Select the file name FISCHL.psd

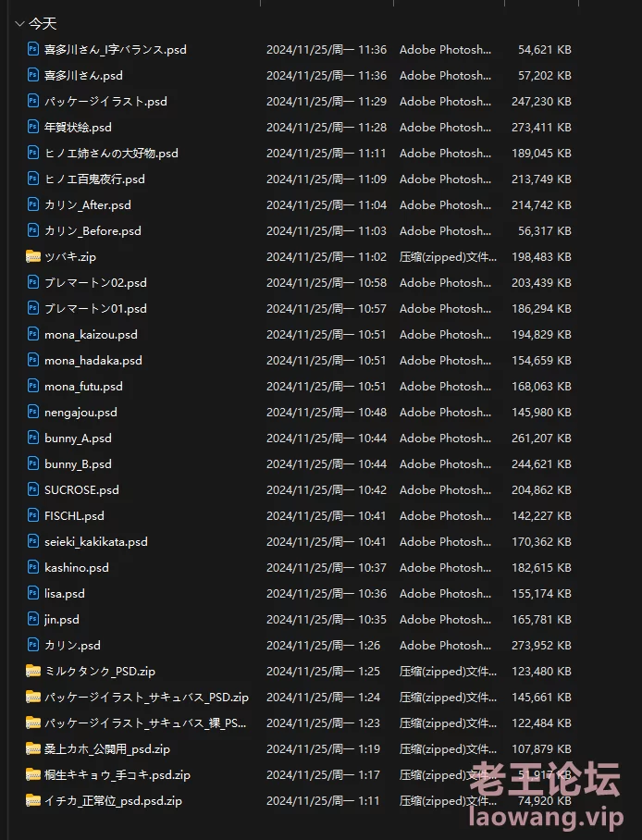[75, 516]
